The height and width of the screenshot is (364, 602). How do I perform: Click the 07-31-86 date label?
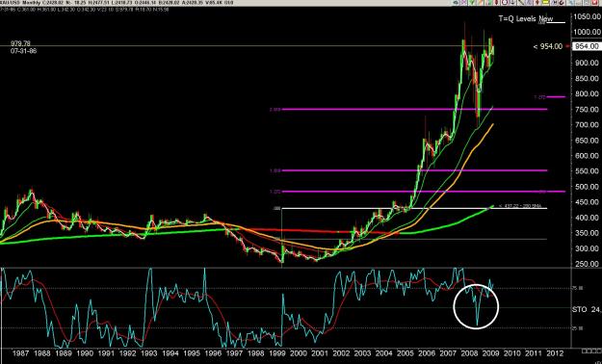coord(24,50)
